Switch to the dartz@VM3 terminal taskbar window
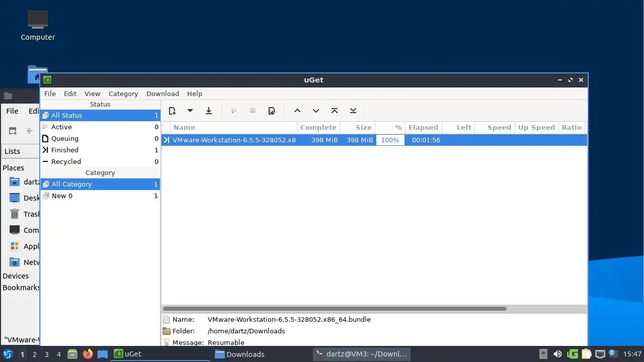 pos(361,354)
